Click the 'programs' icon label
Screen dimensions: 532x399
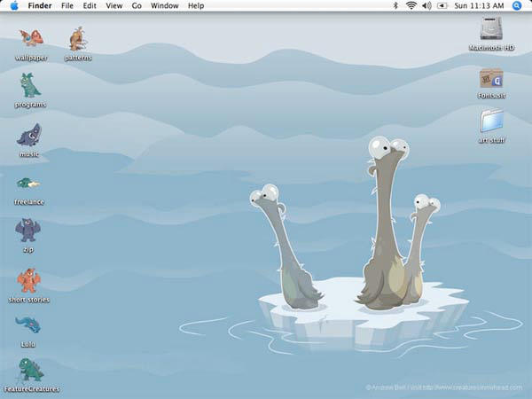[30, 105]
